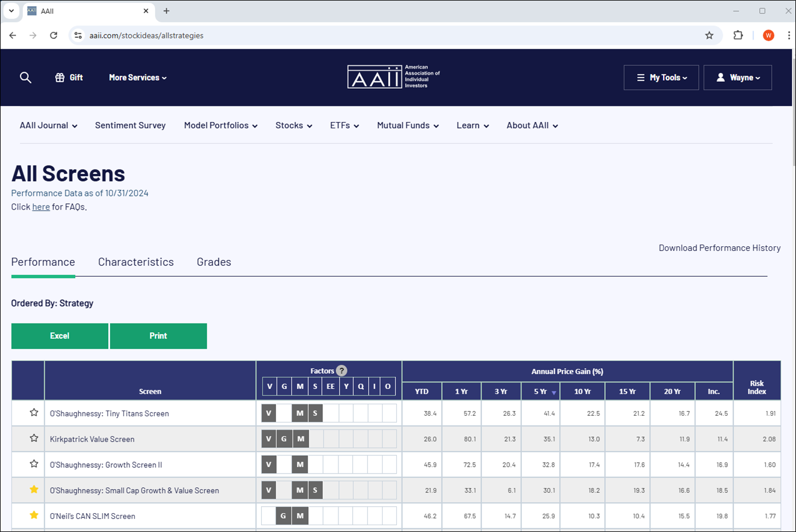Toggle star for Kirkpatrick Value Screen
This screenshot has width=796, height=532.
pyautogui.click(x=34, y=439)
